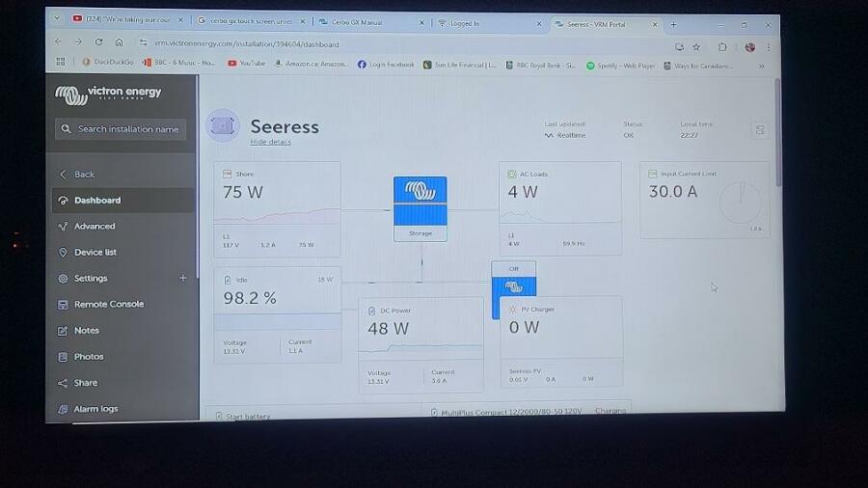Viewport: 868px width, 488px height.
Task: Expand the hidden bookmarks overflow chevron
Action: pos(761,66)
